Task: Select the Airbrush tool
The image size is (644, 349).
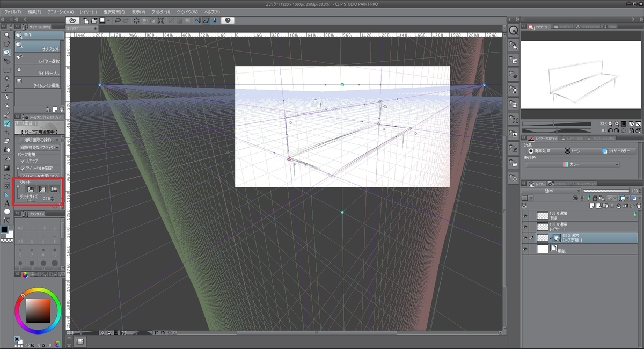Action: [x=7, y=123]
